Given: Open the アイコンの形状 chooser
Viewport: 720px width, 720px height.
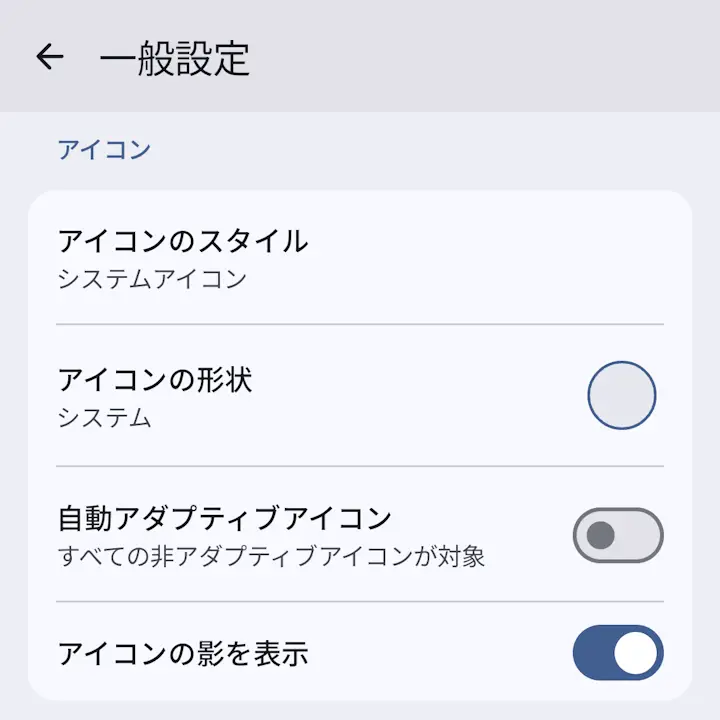Looking at the screenshot, I should (360, 395).
